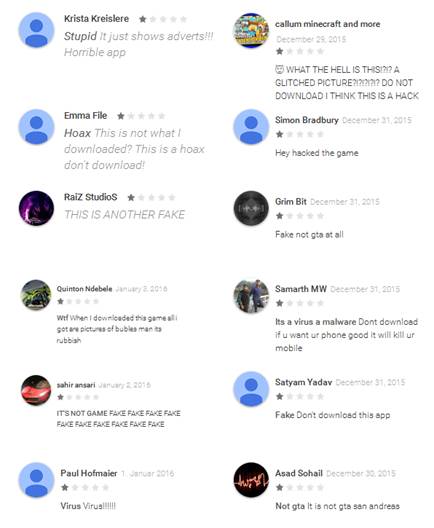Click the filled star on RaiZ StudioS review
This screenshot has width=434, height=528.
point(131,197)
